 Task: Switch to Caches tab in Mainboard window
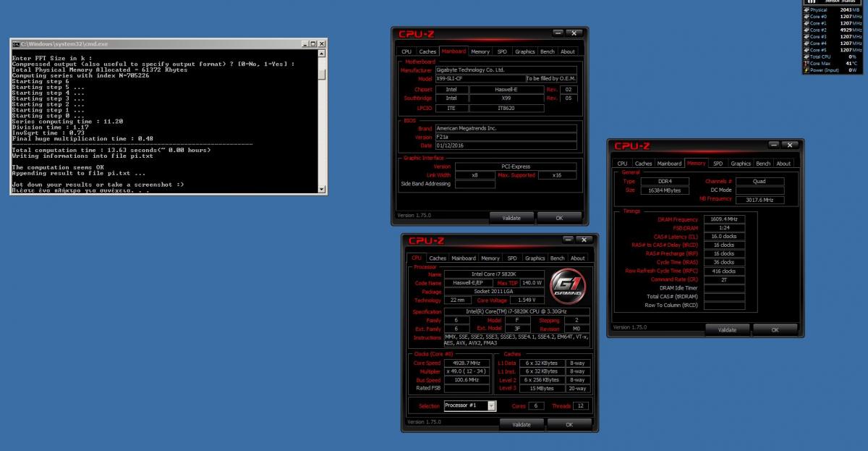pyautogui.click(x=427, y=51)
